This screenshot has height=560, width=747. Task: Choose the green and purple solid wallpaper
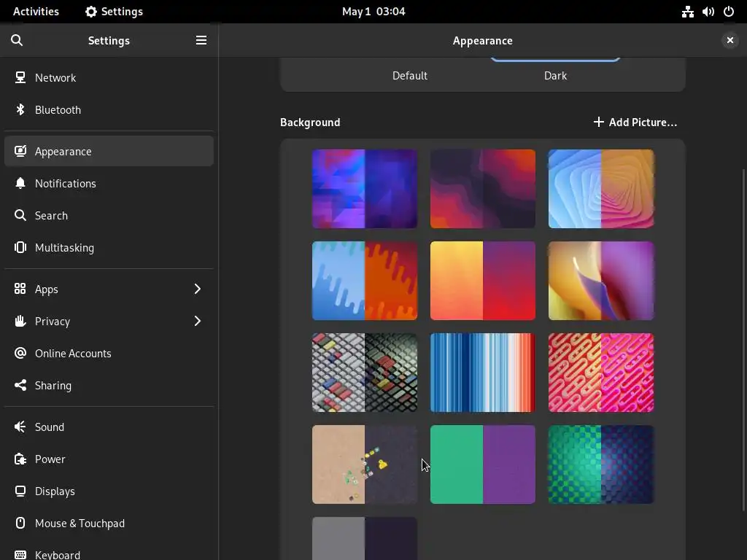point(483,464)
